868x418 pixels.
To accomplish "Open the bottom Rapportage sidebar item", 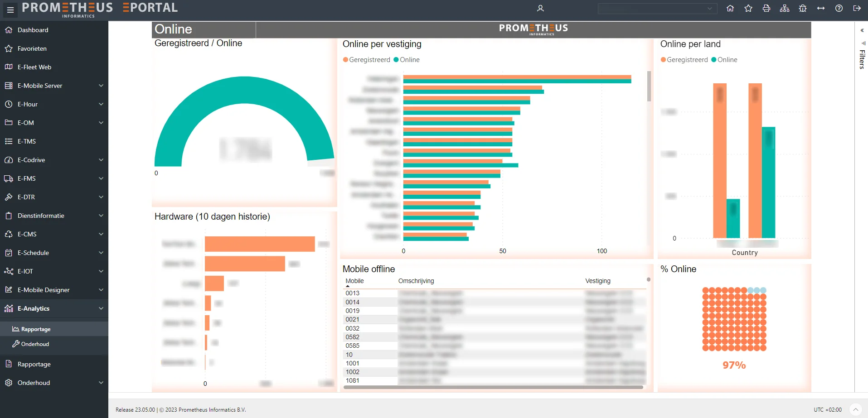I will coord(54,364).
